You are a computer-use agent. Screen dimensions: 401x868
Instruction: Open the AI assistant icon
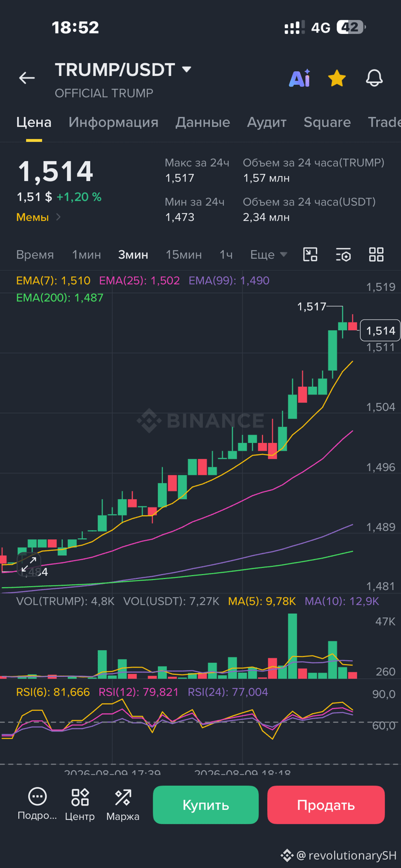(300, 78)
